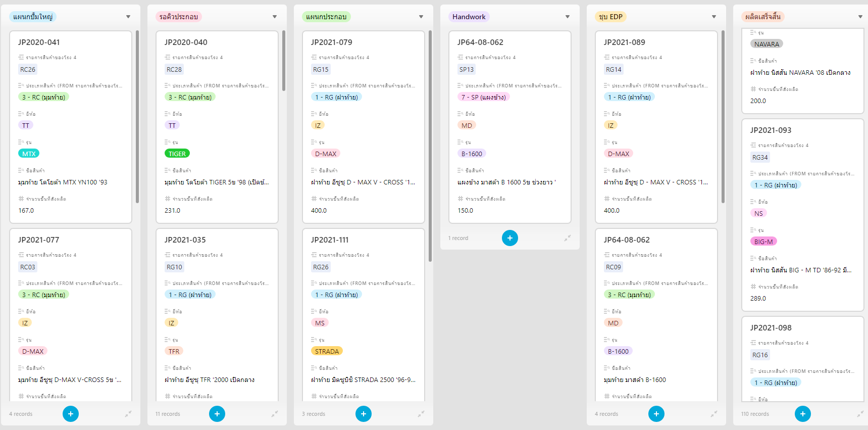The width and height of the screenshot is (868, 430).
Task: Open card JP2020-040
Action: click(x=217, y=127)
